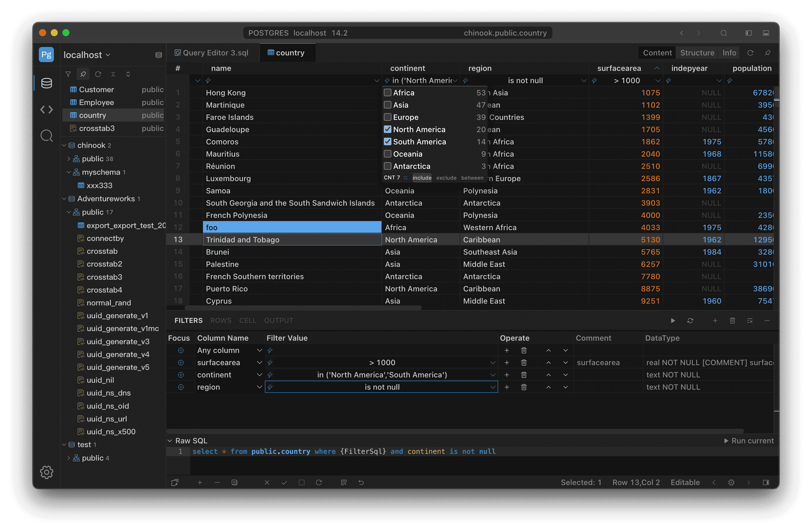Open settings using the gear icon

(46, 472)
